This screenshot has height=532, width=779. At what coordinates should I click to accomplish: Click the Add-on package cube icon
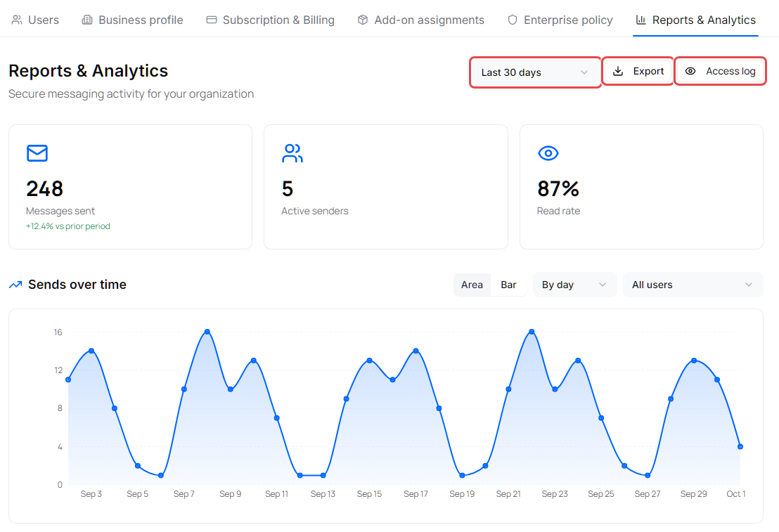[363, 20]
